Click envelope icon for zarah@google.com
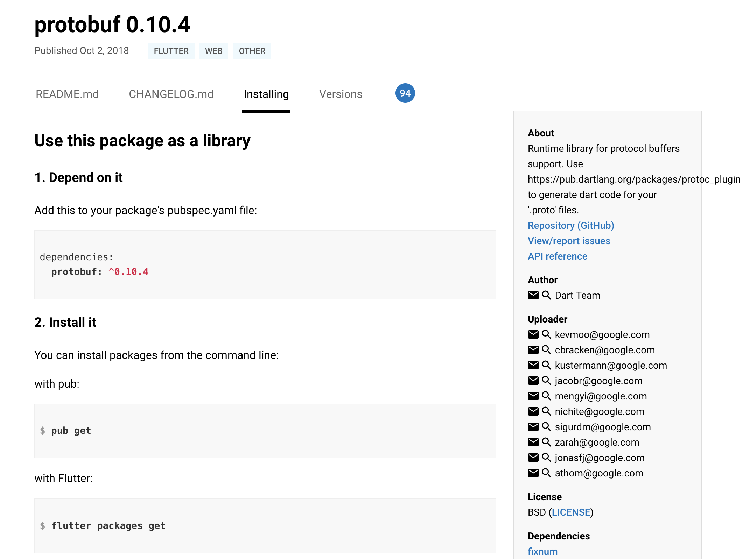This screenshot has height=559, width=756. (x=533, y=442)
